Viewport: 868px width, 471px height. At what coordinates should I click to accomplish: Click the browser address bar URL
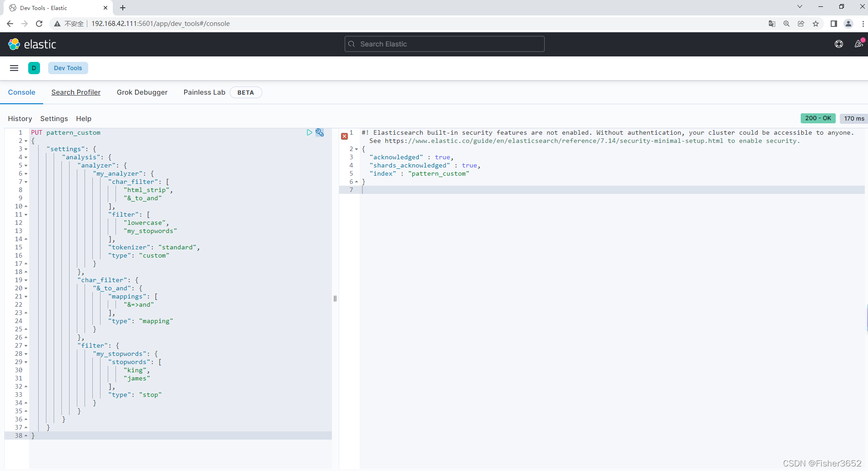click(161, 24)
